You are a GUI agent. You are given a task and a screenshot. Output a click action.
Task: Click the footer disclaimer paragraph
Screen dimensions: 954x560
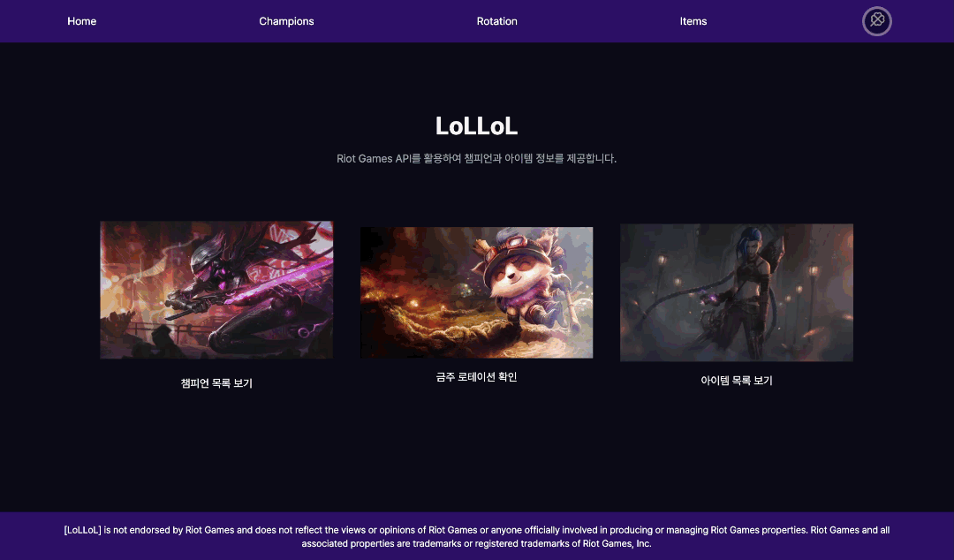click(x=476, y=537)
